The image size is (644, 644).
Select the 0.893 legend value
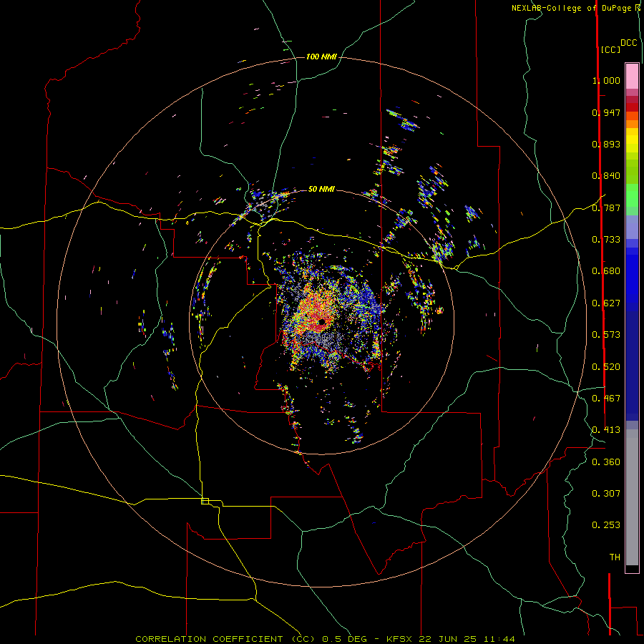pyautogui.click(x=606, y=144)
